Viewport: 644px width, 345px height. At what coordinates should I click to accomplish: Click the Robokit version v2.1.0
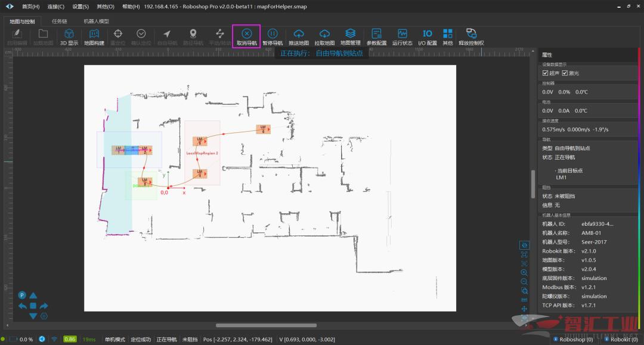tap(589, 251)
